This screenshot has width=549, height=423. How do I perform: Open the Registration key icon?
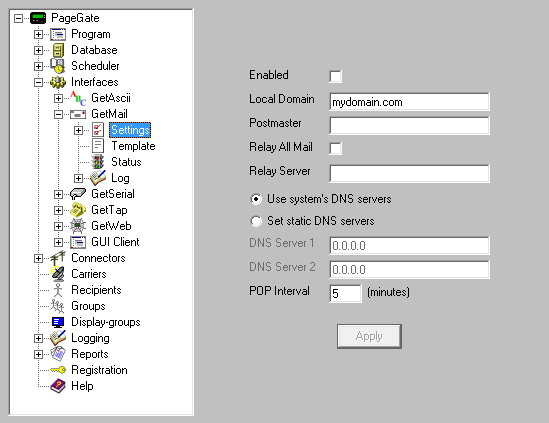click(58, 370)
